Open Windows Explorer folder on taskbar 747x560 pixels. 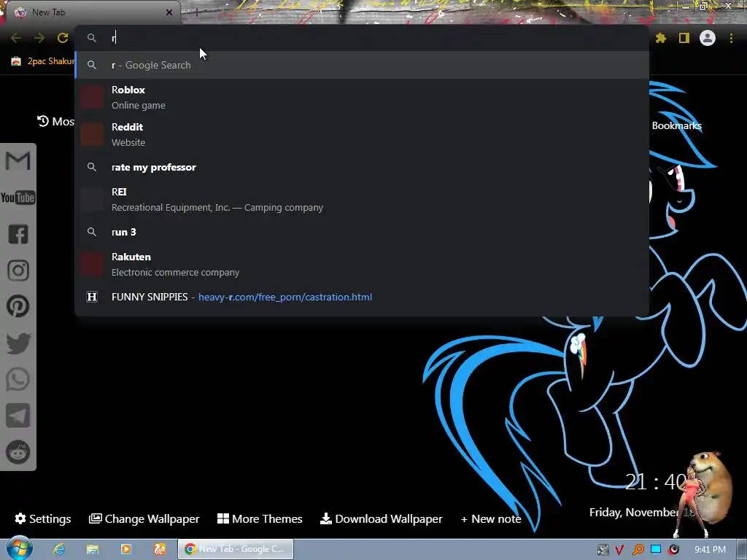point(93,549)
